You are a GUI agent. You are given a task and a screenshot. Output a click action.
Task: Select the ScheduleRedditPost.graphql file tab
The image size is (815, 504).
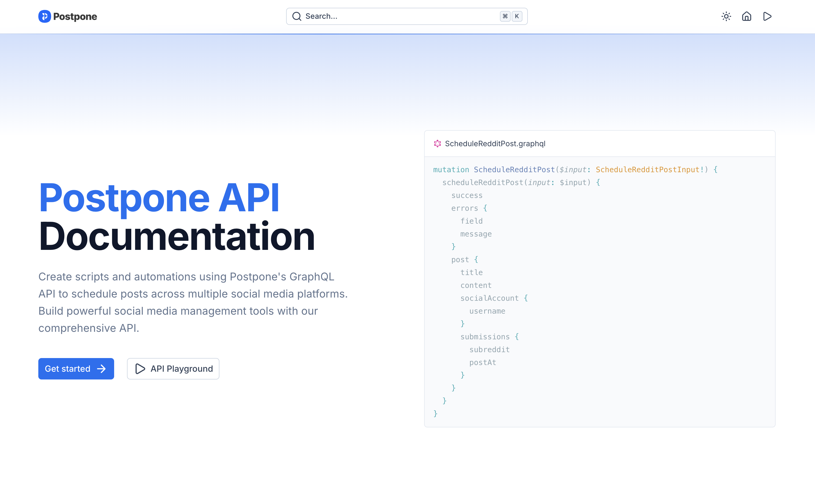(x=495, y=144)
